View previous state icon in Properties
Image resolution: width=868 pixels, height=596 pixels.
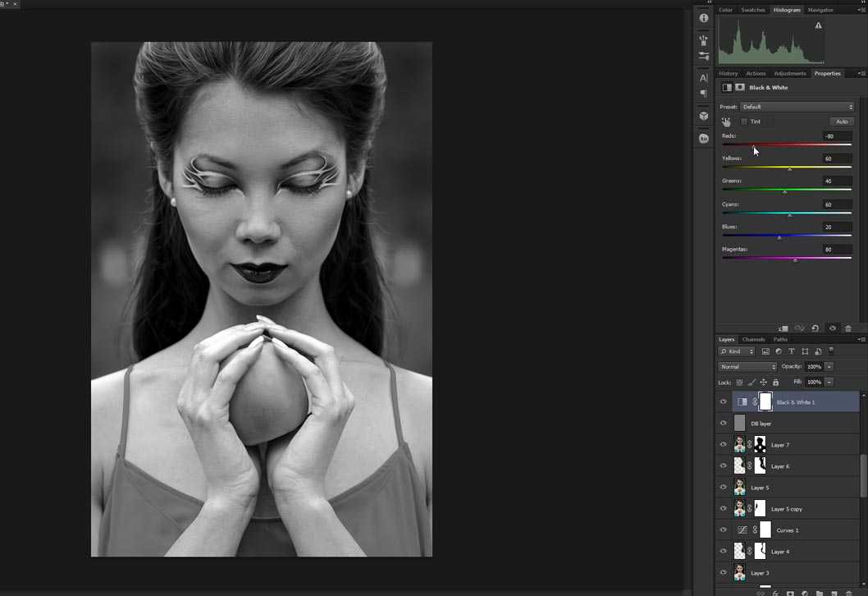[x=799, y=328]
